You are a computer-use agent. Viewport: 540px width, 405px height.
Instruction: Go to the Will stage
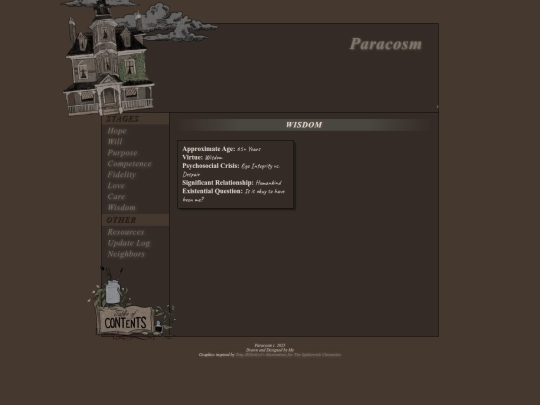coord(115,142)
